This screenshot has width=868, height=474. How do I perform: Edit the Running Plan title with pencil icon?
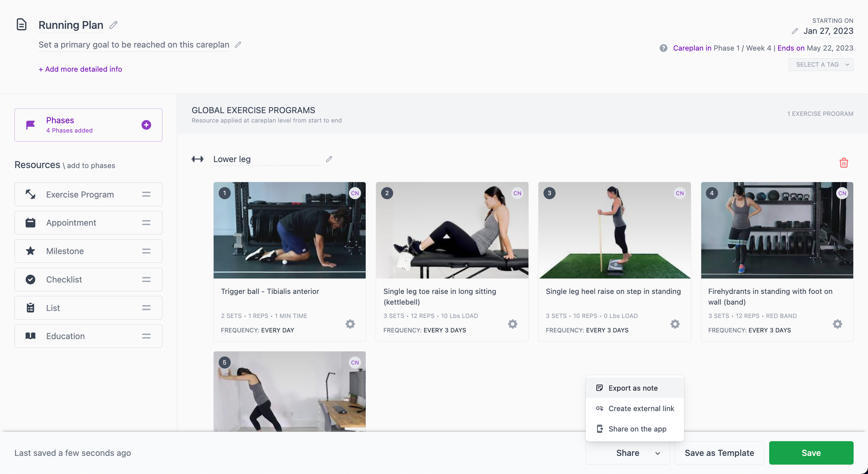(x=113, y=25)
